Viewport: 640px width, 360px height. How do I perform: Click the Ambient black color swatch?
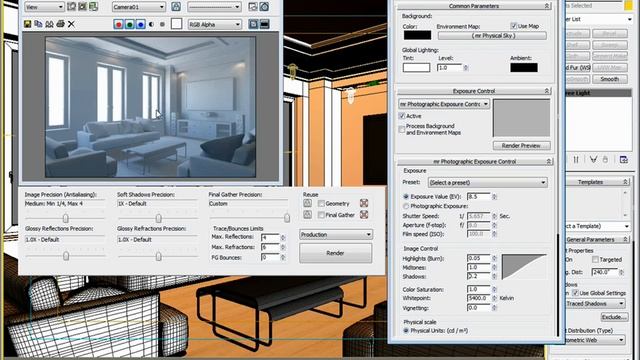pos(524,68)
